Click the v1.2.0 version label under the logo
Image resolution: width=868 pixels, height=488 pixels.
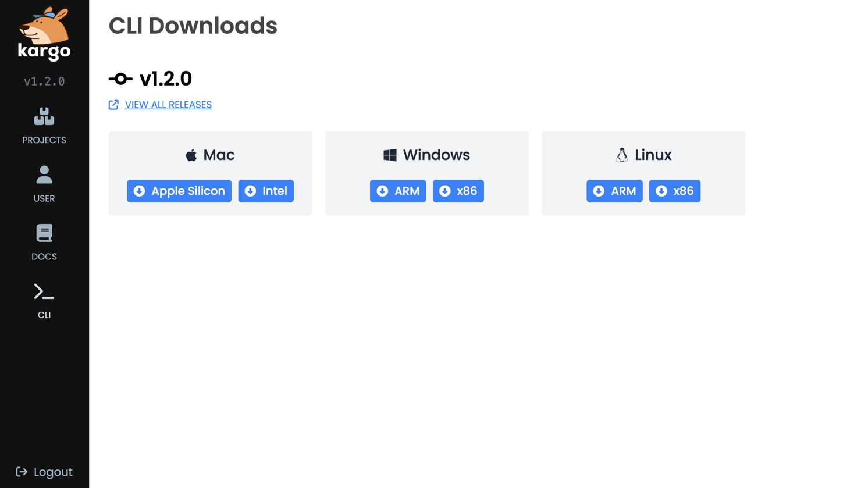coord(44,81)
